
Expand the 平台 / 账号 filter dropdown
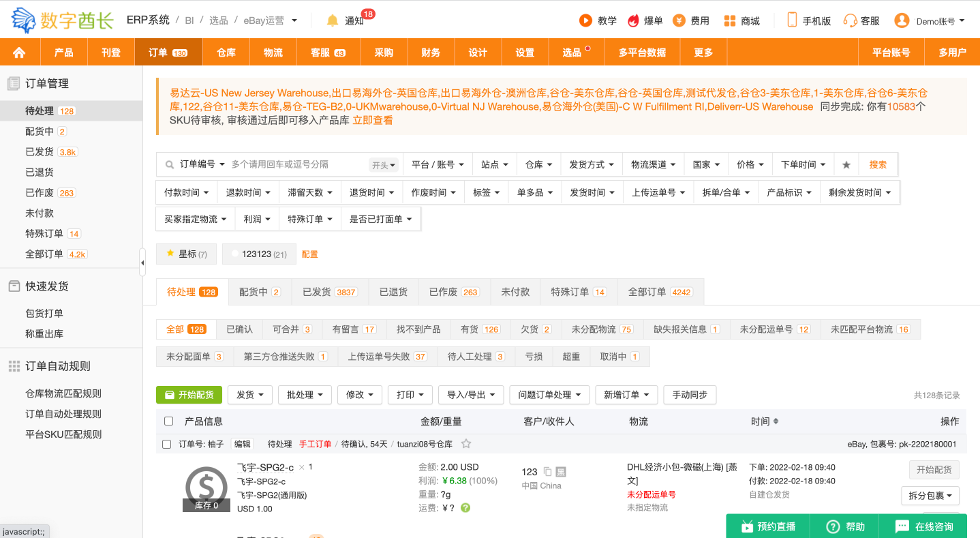(438, 164)
